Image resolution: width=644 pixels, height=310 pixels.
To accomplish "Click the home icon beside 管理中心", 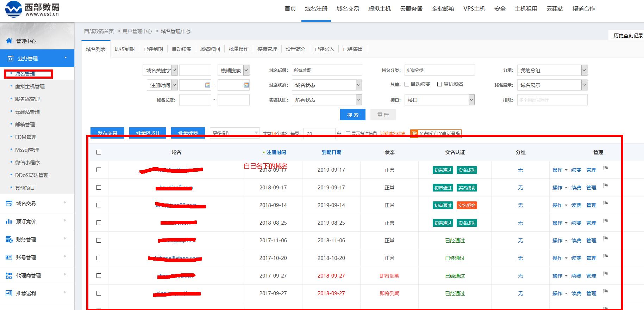I will pos(9,41).
